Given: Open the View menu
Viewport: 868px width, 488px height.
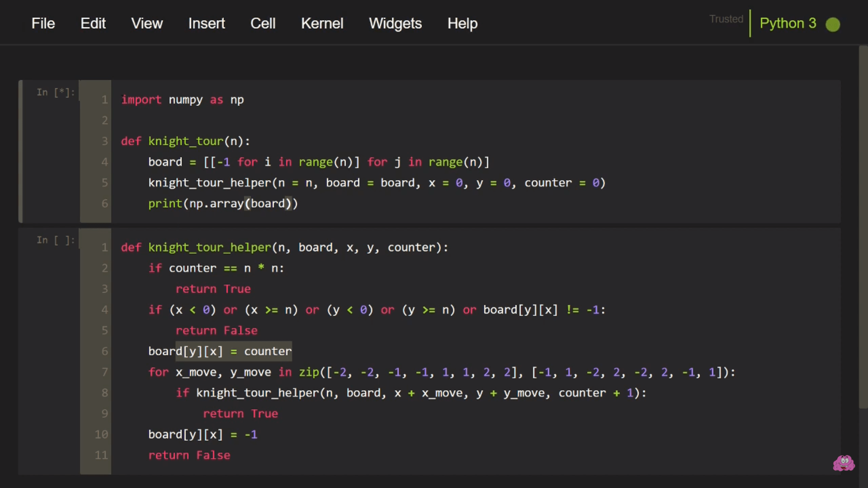Looking at the screenshot, I should click(x=146, y=23).
